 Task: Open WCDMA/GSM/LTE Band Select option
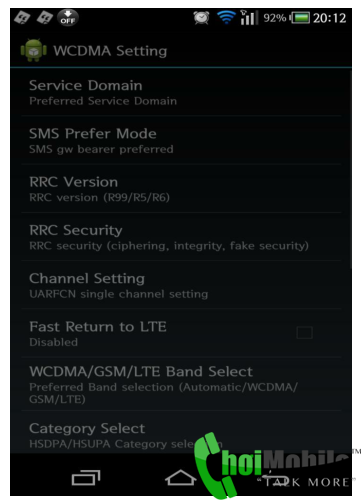181,384
